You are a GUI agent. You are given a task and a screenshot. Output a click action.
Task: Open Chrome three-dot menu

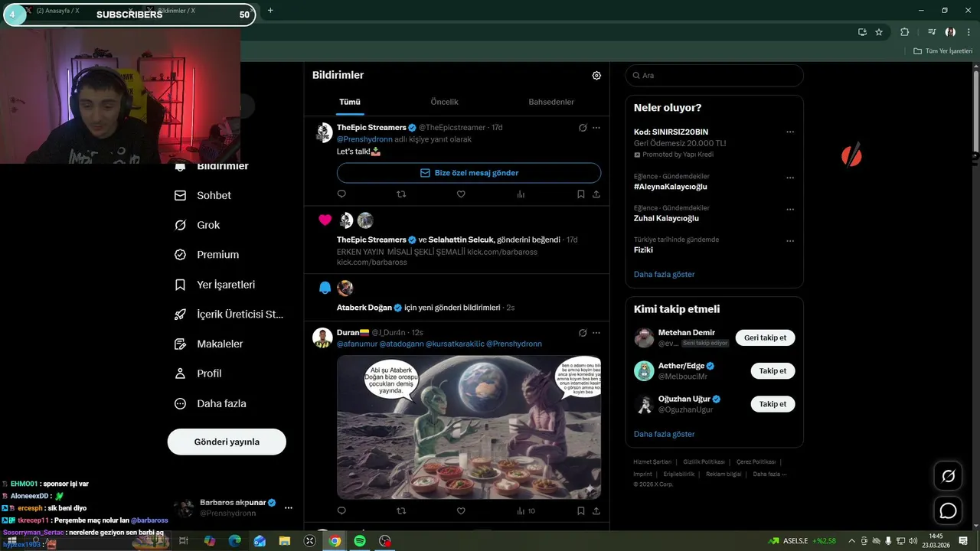coord(969,32)
